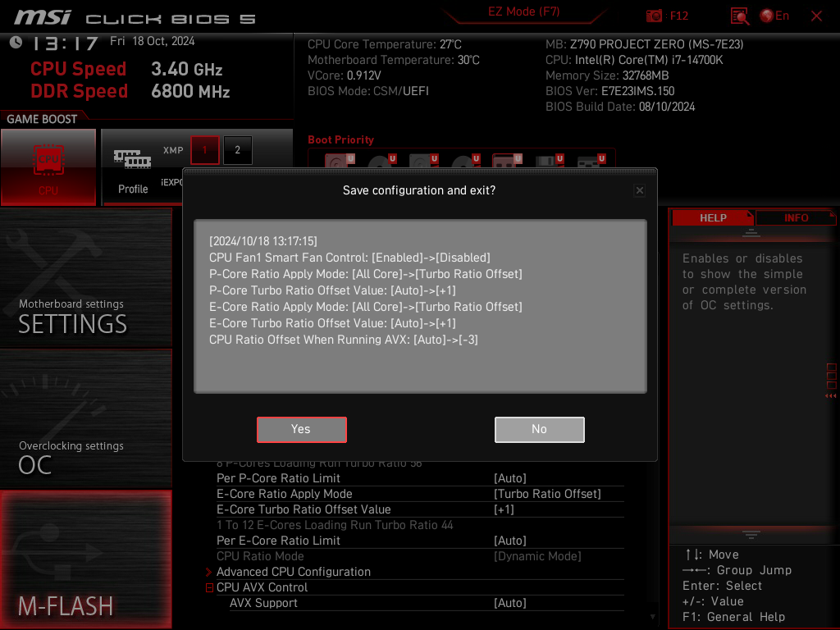Open AVX Support [Auto] value
840x630 pixels.
click(510, 603)
